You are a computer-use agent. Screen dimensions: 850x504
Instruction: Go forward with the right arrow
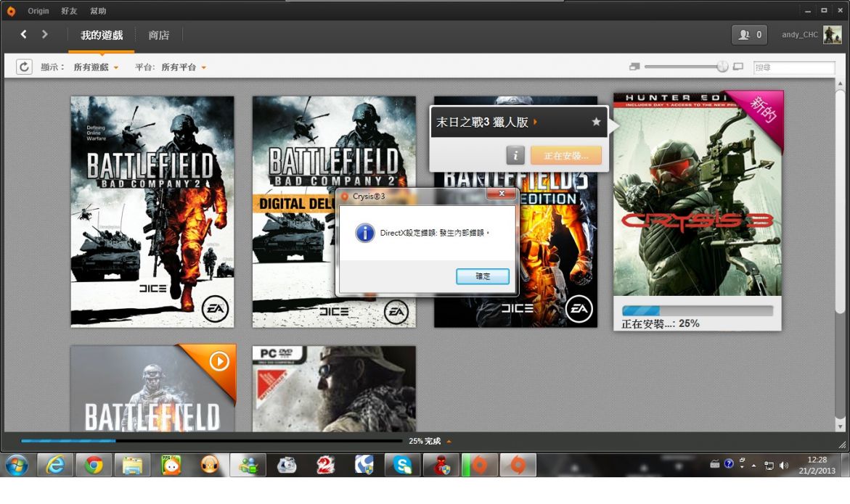[45, 34]
